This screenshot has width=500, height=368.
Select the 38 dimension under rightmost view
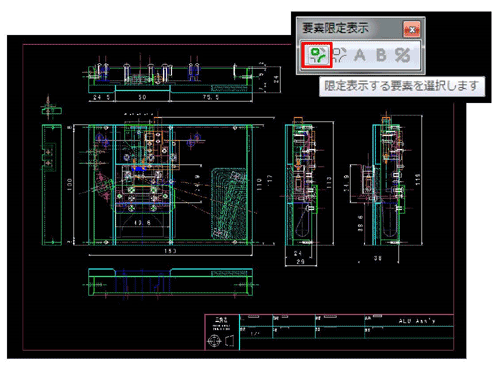tap(377, 258)
